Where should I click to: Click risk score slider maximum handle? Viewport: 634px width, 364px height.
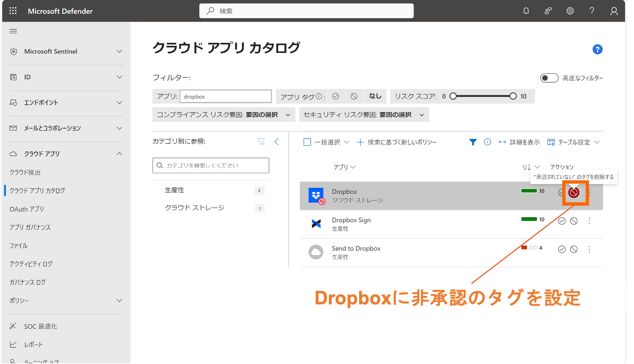(513, 96)
